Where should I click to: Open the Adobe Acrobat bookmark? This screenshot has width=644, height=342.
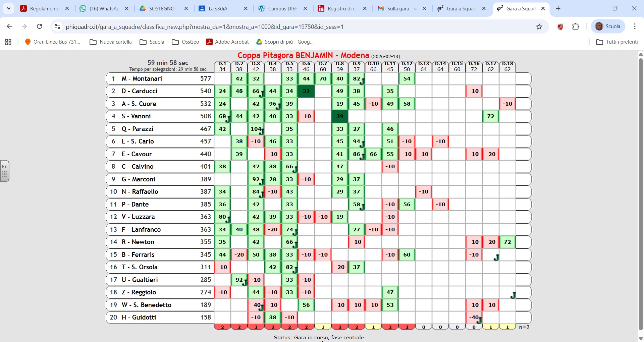(x=227, y=42)
